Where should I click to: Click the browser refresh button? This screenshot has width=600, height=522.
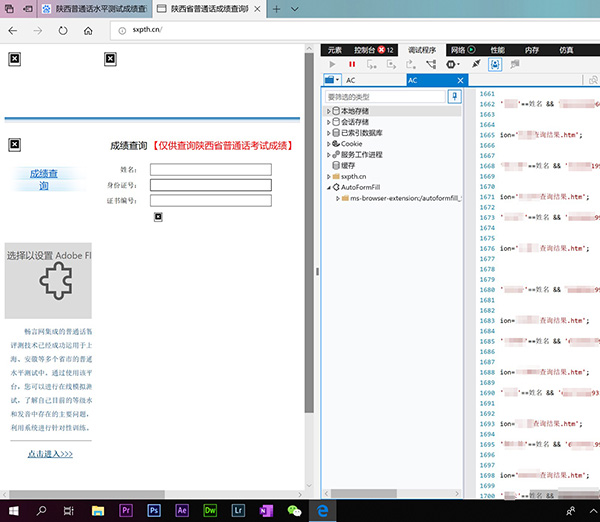tap(63, 30)
